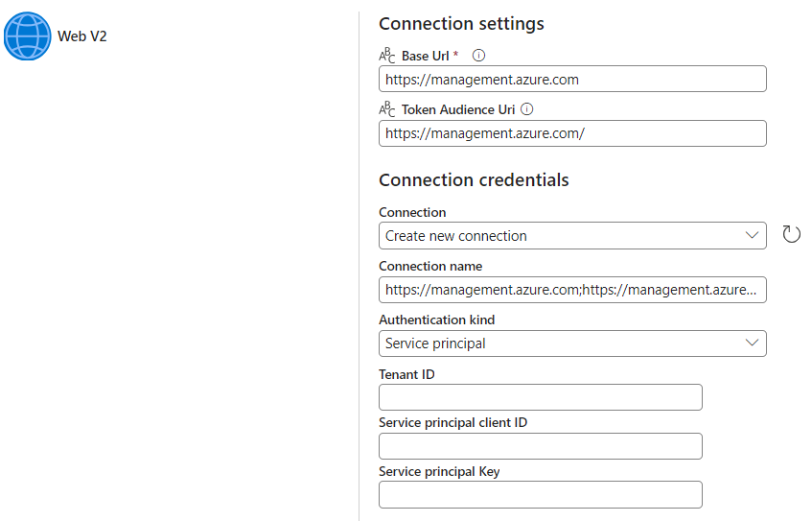Focus the Service principal Key box

[x=541, y=494]
